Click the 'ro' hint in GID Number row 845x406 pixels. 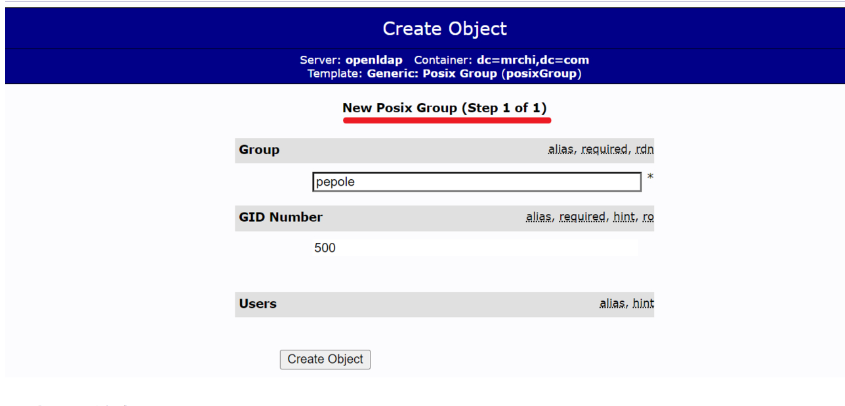click(648, 217)
